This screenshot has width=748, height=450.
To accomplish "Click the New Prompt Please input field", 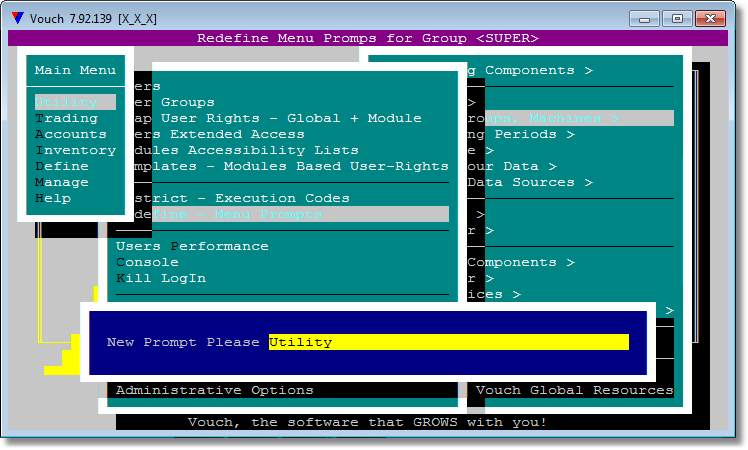I will (448, 342).
